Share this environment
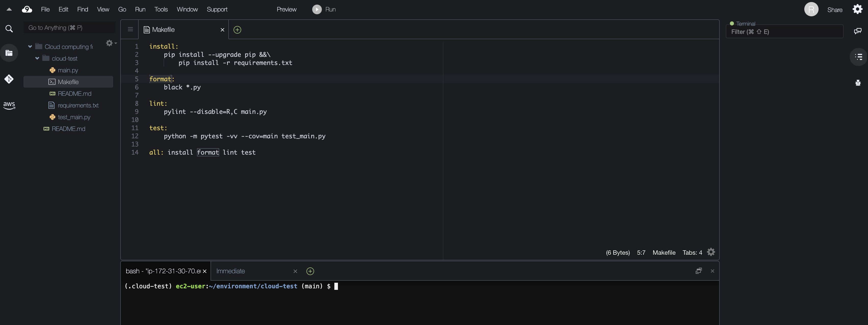Screen dimensions: 868x325 [835, 10]
